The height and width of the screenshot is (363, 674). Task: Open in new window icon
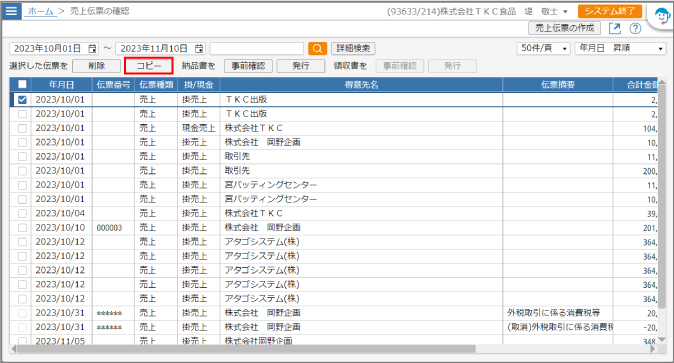coord(615,28)
